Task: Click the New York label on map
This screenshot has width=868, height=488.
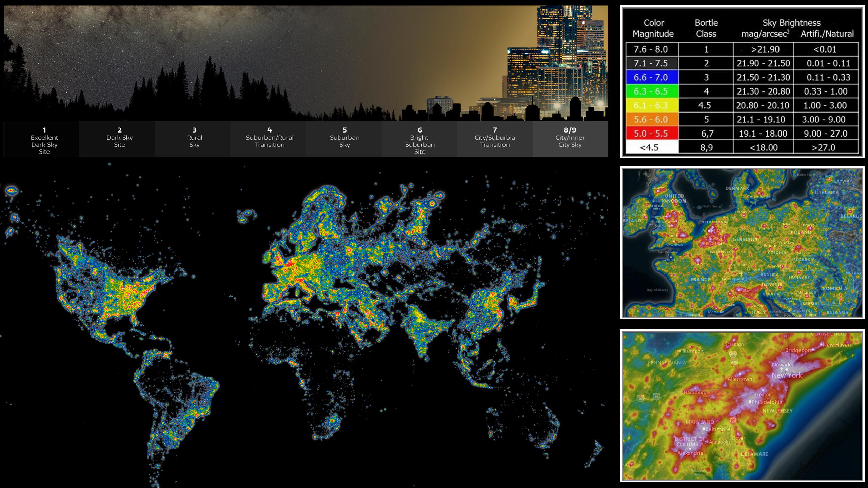Action: coord(787,375)
